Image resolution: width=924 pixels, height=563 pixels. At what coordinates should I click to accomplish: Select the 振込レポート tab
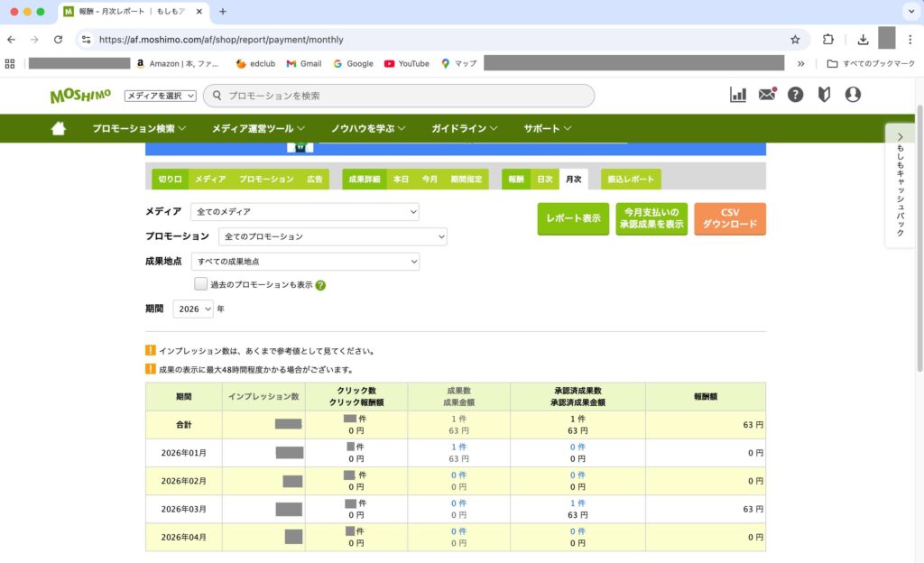point(631,180)
